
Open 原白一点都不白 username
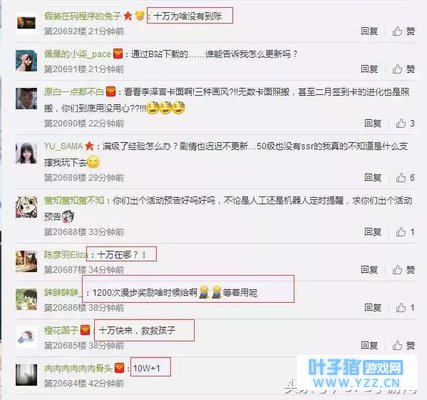(74, 92)
